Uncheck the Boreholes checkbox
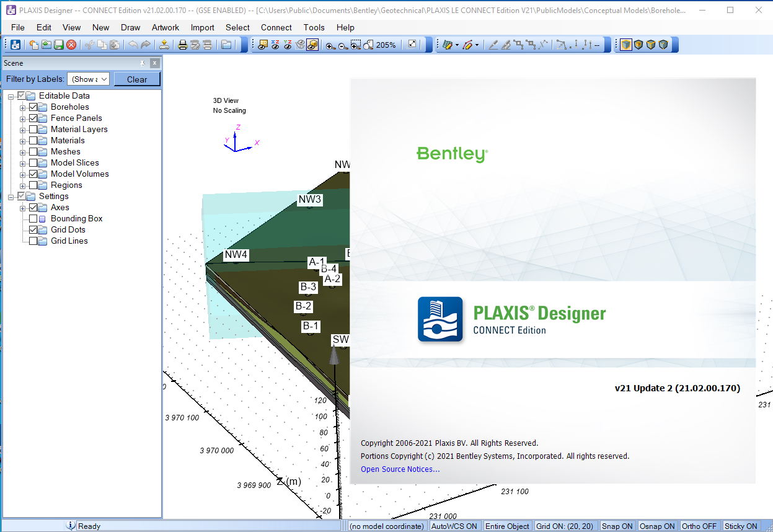 (x=33, y=107)
